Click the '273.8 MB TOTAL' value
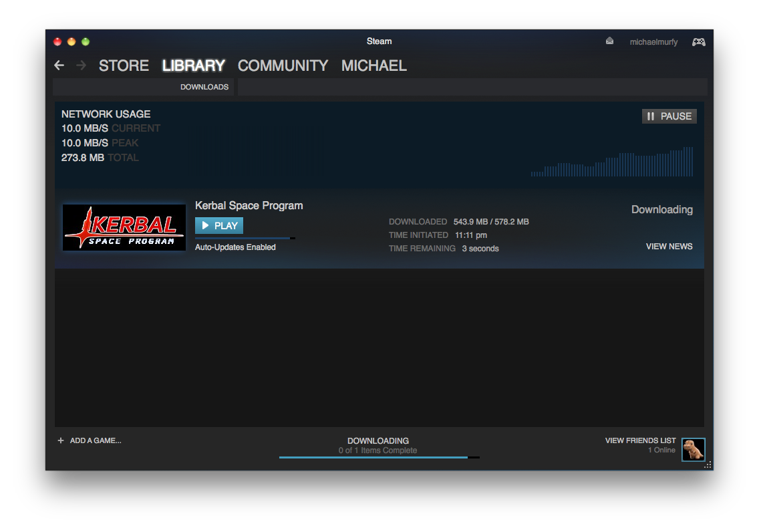Screen dimensions: 759x532 click(x=100, y=157)
